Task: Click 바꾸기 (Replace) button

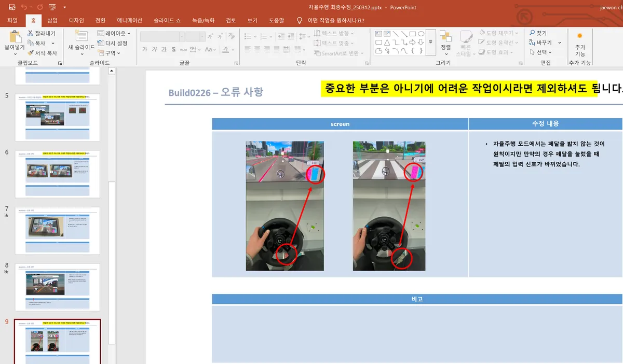Action: [x=541, y=43]
